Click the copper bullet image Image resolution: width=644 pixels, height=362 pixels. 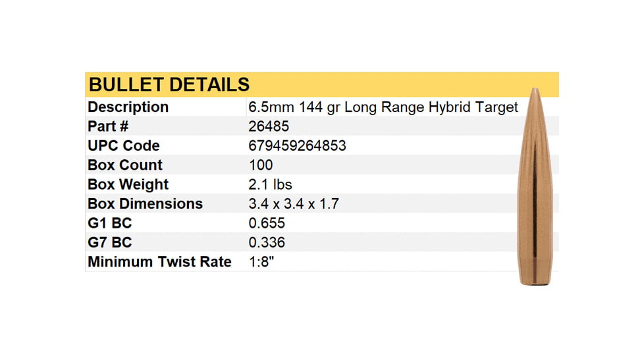[x=535, y=186]
